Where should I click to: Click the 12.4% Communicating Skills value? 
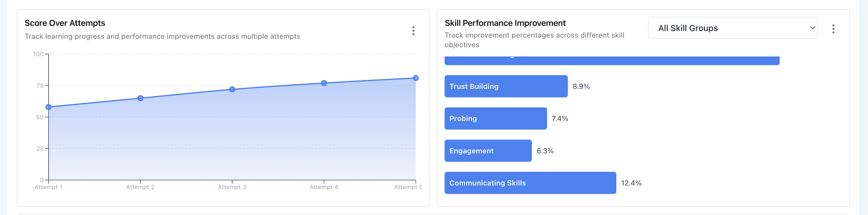[x=631, y=183]
